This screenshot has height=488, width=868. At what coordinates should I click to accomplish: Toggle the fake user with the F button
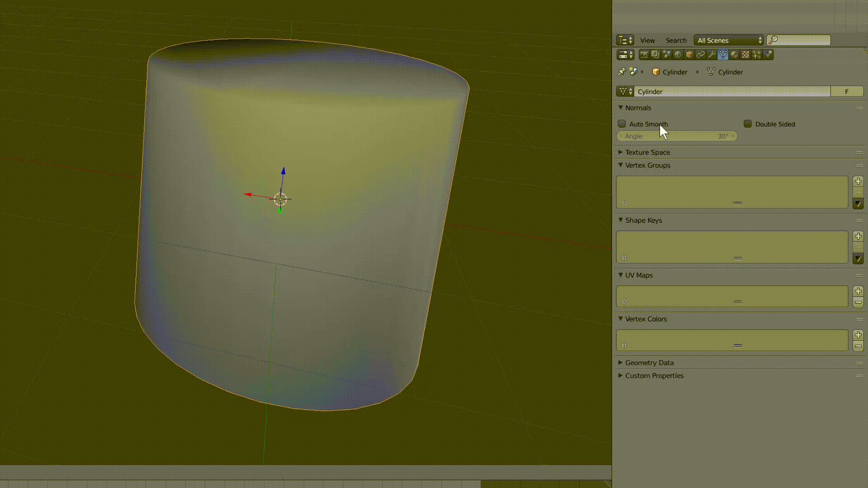[846, 91]
